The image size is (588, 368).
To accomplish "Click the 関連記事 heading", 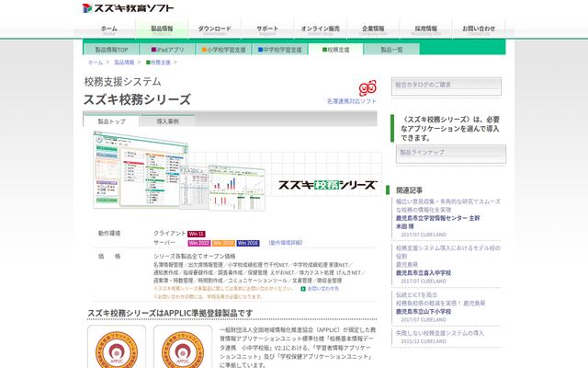I will [x=409, y=190].
